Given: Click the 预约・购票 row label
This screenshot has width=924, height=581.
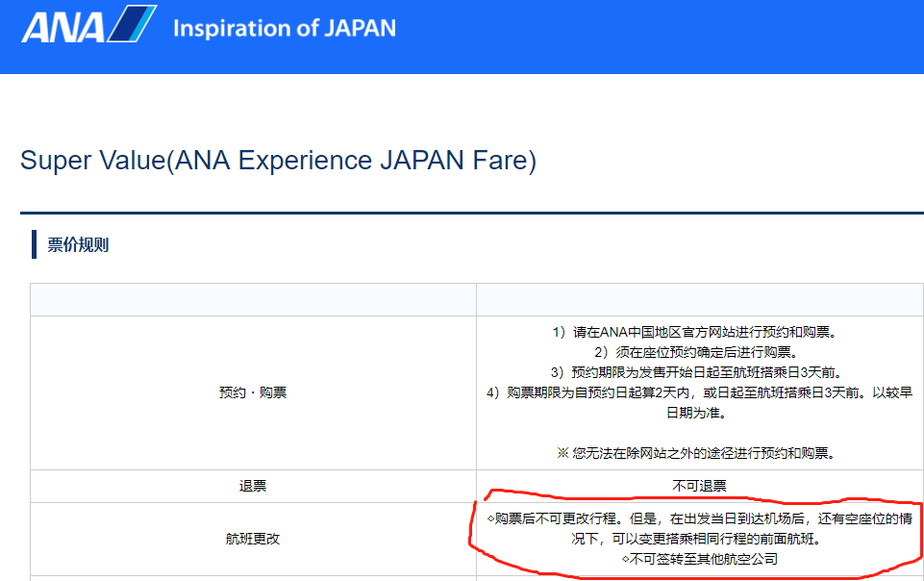Looking at the screenshot, I should pos(253,392).
